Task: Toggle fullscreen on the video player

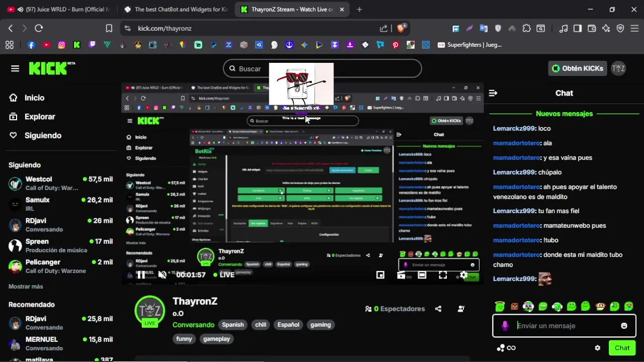Action: coord(443,275)
